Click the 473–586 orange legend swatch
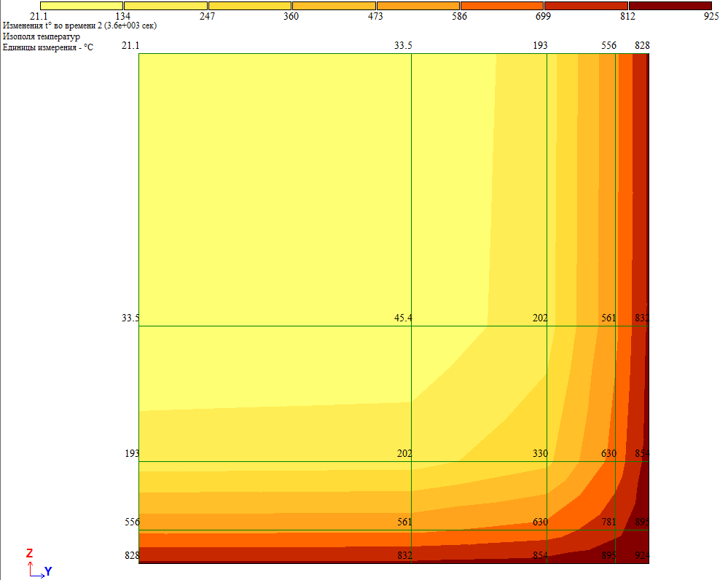Viewport: 728px width, 580px height. [x=418, y=6]
